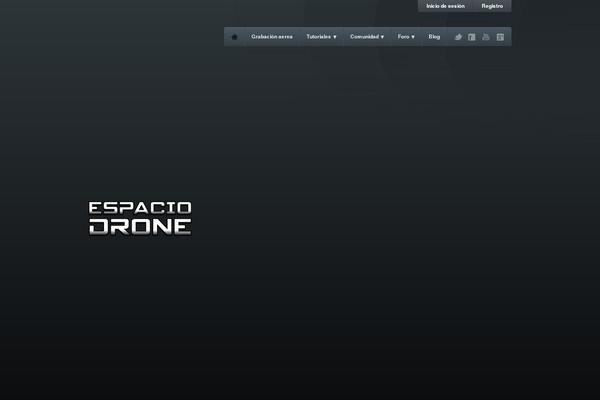
Task: Click the Inicio de sesión link
Action: [445, 6]
